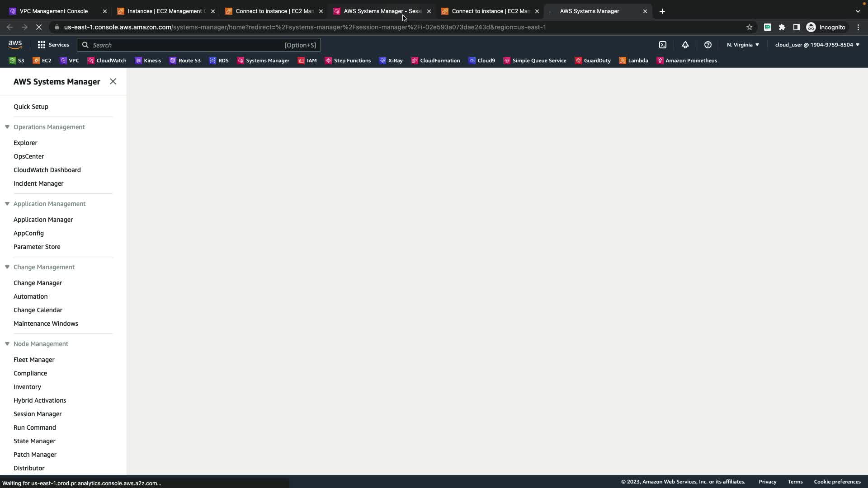Bookmark this page with the star icon
This screenshot has height=488, width=868.
749,27
